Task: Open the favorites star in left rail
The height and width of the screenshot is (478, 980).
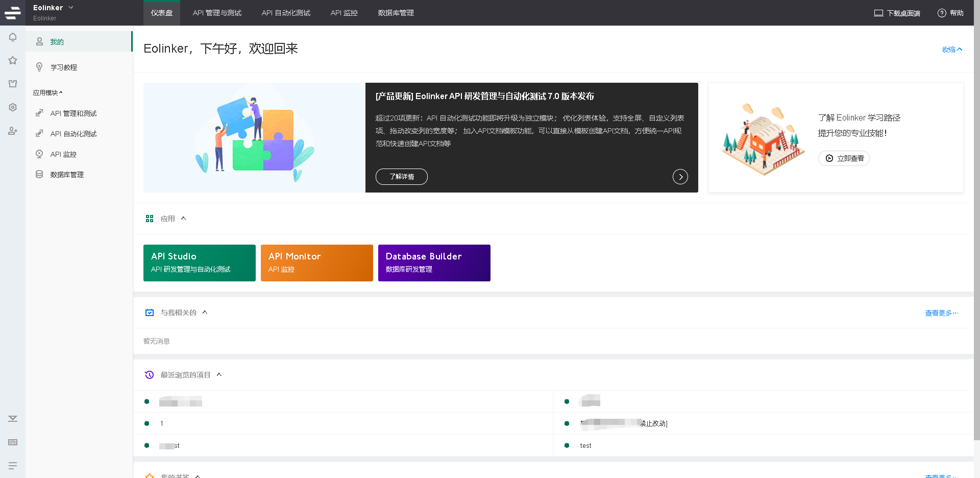Action: [13, 60]
